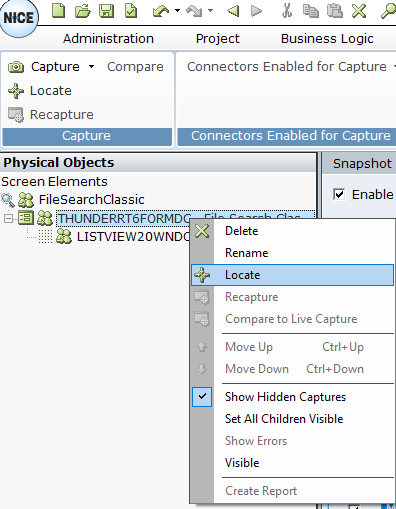
Task: Click the Paste clipboard icon
Action: (x=334, y=10)
